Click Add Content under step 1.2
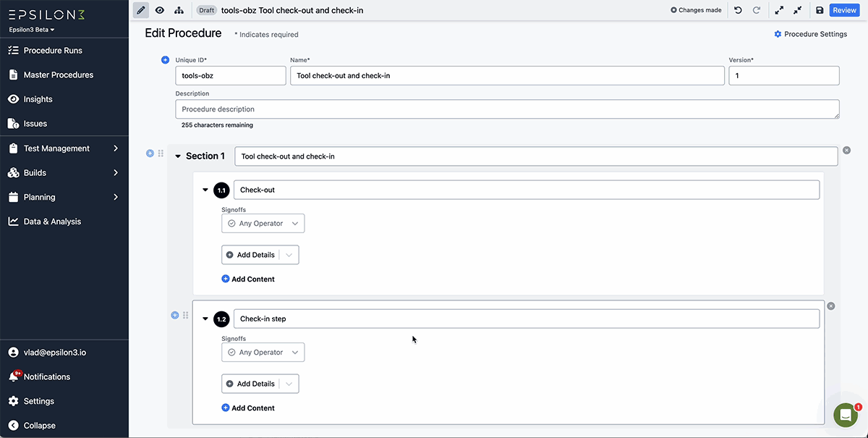 click(x=248, y=408)
